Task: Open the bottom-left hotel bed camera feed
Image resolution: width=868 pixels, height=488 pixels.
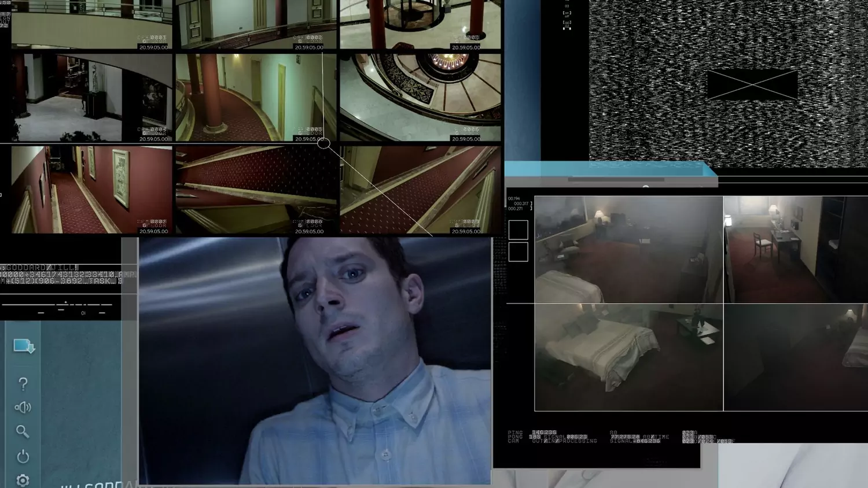Action: pyautogui.click(x=628, y=357)
